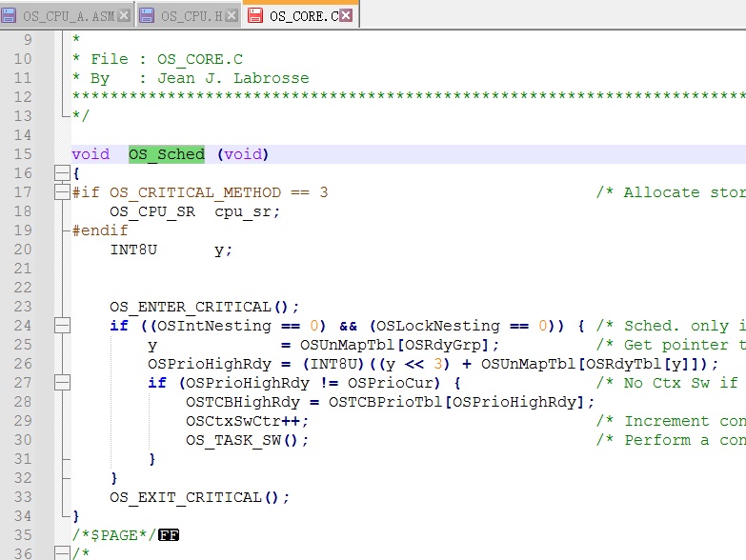
Task: Collapse the if block fold at line 24
Action: click(x=62, y=326)
